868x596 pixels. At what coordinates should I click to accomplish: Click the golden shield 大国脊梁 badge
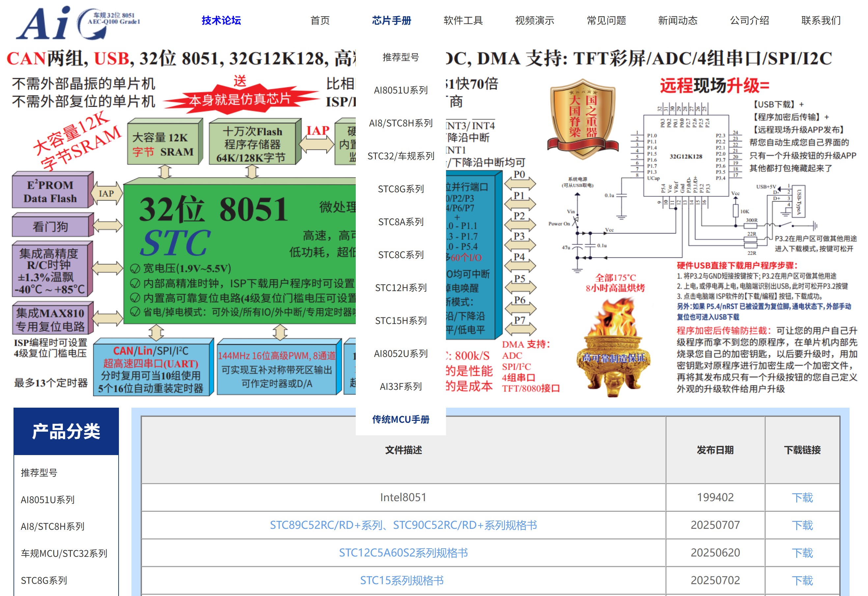[x=582, y=119]
